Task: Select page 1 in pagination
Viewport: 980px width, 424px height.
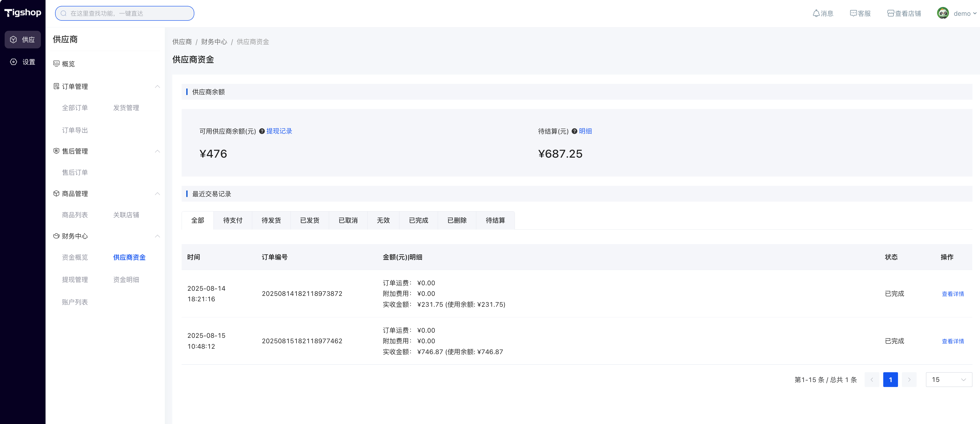Action: [890, 380]
